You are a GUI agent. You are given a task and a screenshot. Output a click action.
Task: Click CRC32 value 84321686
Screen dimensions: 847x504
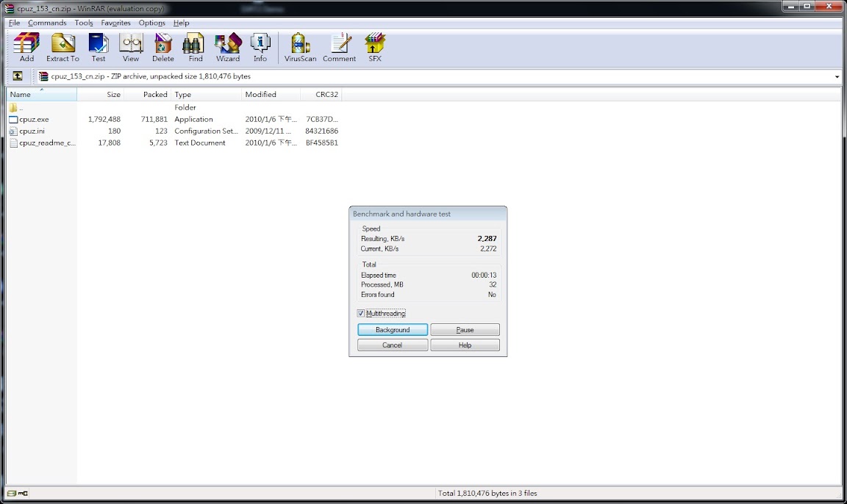click(x=322, y=131)
